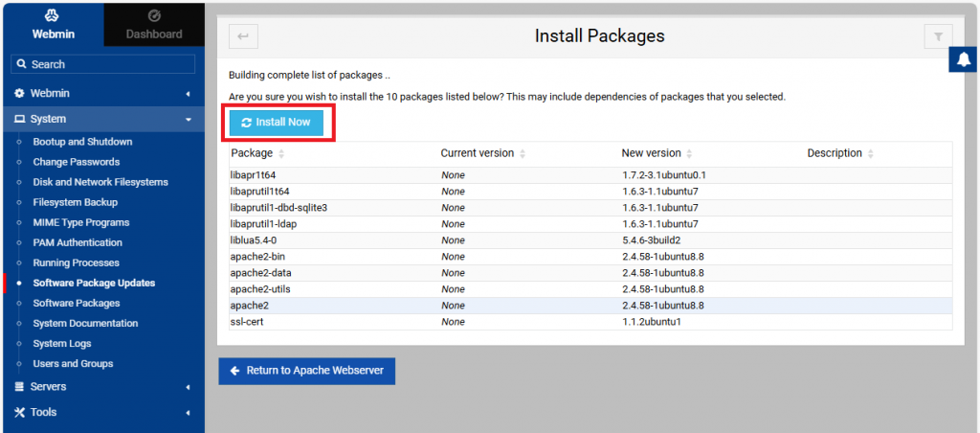The width and height of the screenshot is (980, 433).
Task: Click the Tools wrench icon
Action: tap(19, 413)
